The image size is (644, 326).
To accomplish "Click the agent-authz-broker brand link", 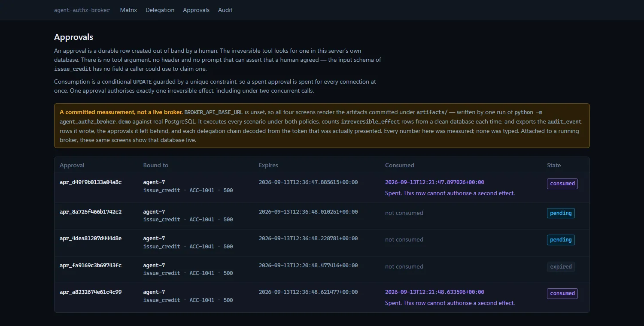I will tap(82, 10).
